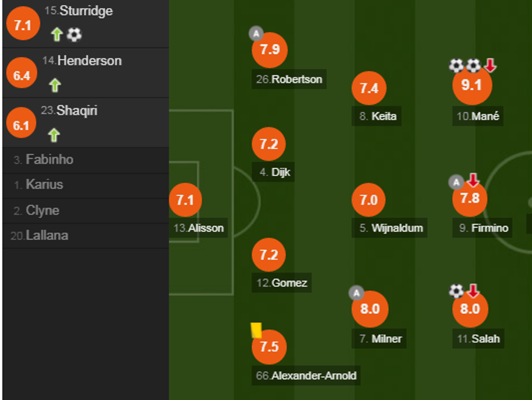Screen dimensions: 532x400
Task: Click Sturridge's green substitution arrow
Action: (57, 35)
